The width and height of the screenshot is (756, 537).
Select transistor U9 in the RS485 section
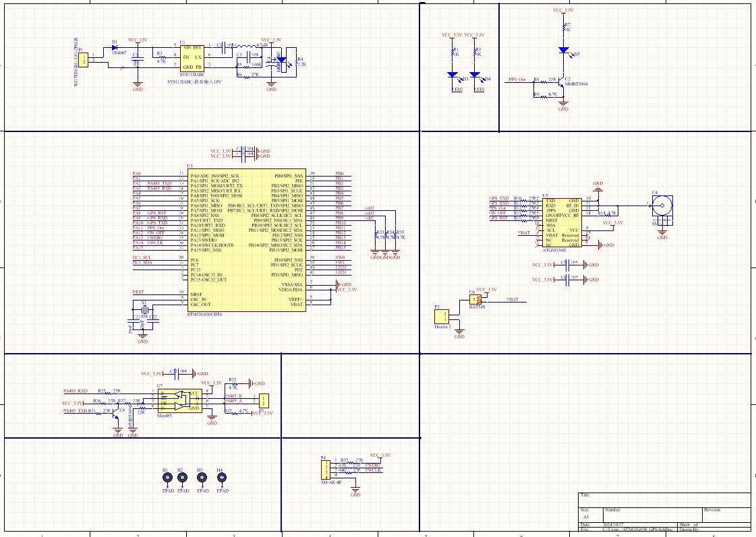[117, 414]
